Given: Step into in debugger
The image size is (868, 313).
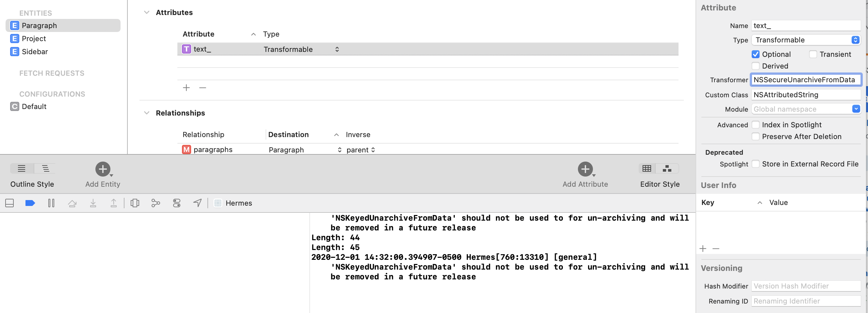Looking at the screenshot, I should (93, 203).
